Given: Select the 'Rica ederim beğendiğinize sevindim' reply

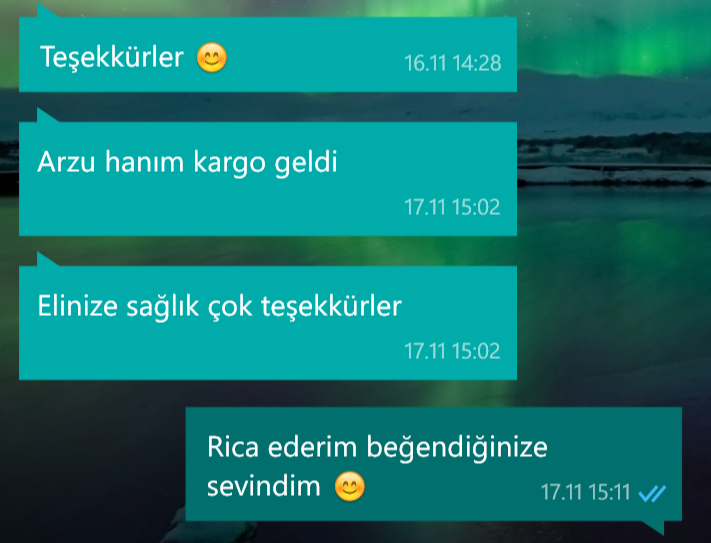Looking at the screenshot, I should 433,464.
